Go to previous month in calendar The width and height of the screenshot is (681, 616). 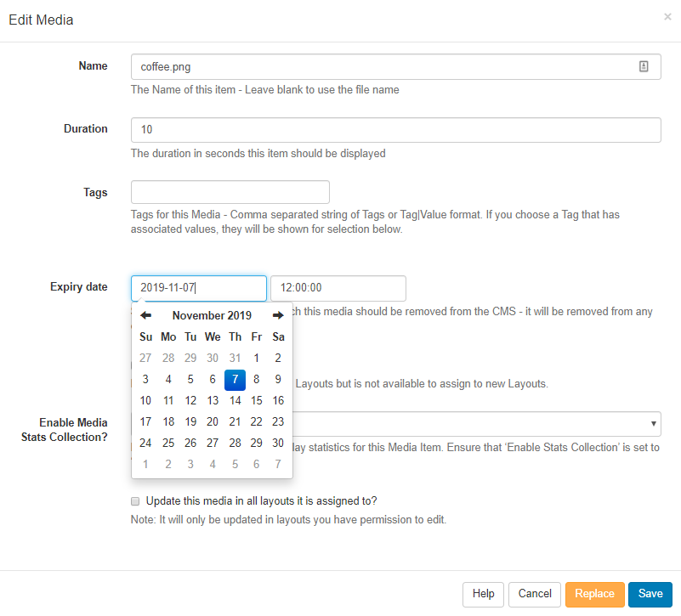point(146,315)
